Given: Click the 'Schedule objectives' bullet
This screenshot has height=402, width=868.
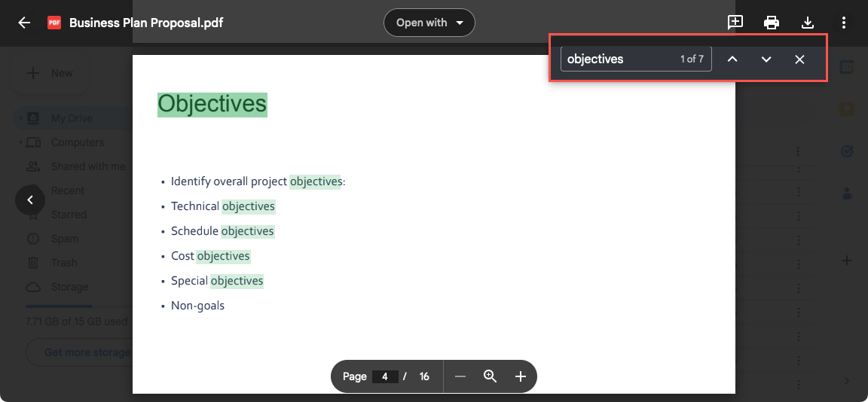Looking at the screenshot, I should click(x=222, y=231).
